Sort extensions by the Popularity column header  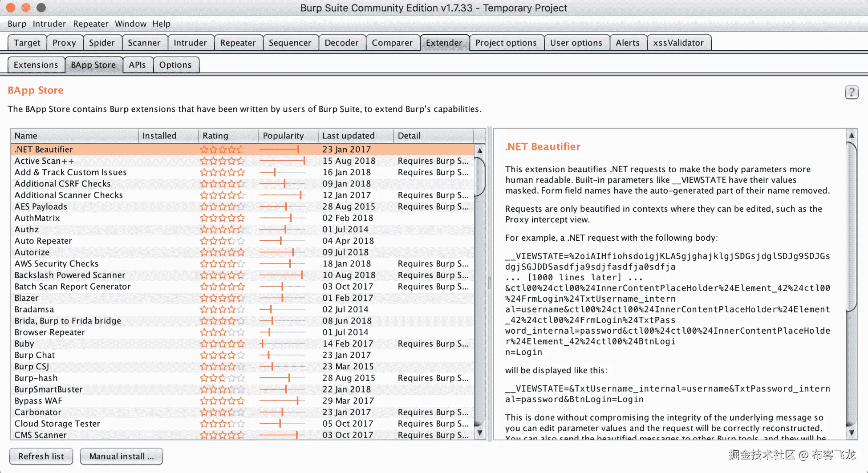pos(288,136)
